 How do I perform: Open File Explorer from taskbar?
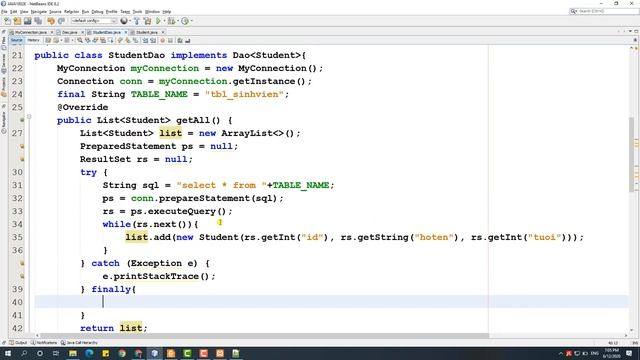[x=73, y=353]
